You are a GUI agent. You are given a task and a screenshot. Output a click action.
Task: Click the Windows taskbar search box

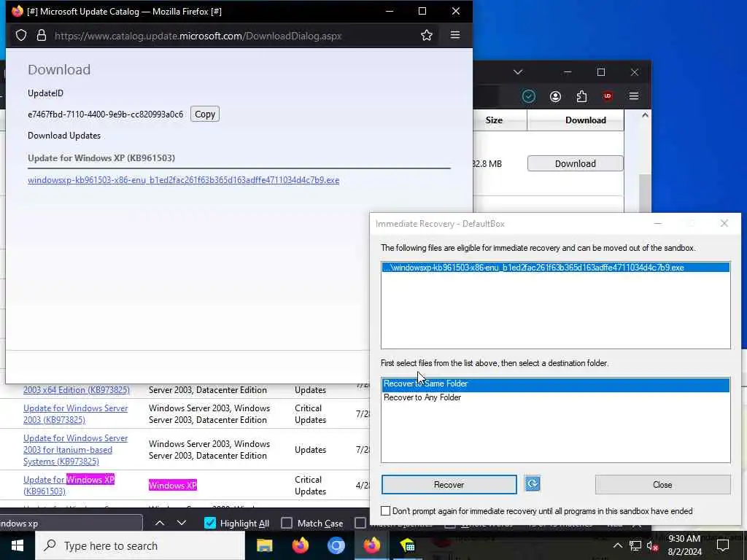coord(140,545)
